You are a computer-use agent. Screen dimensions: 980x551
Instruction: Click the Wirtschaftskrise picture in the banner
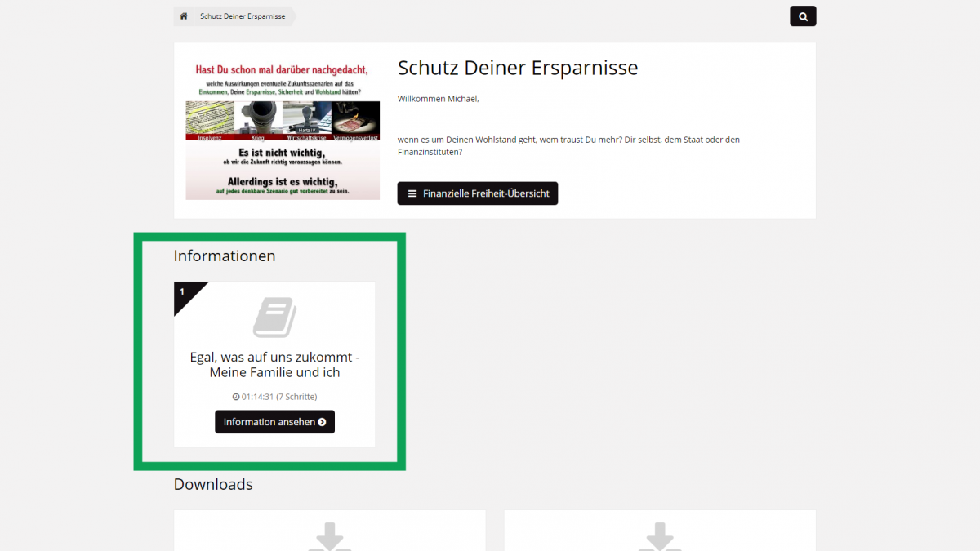click(x=306, y=118)
